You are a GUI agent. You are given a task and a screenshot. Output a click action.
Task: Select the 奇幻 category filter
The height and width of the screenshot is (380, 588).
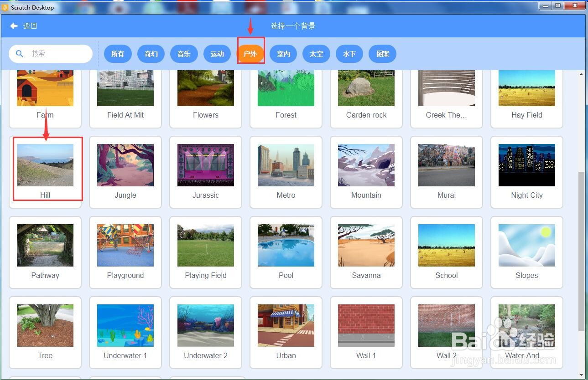(x=151, y=54)
